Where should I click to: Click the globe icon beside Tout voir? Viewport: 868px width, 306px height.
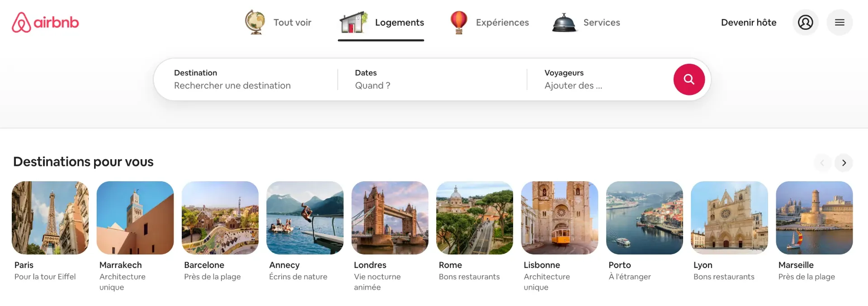tap(255, 22)
